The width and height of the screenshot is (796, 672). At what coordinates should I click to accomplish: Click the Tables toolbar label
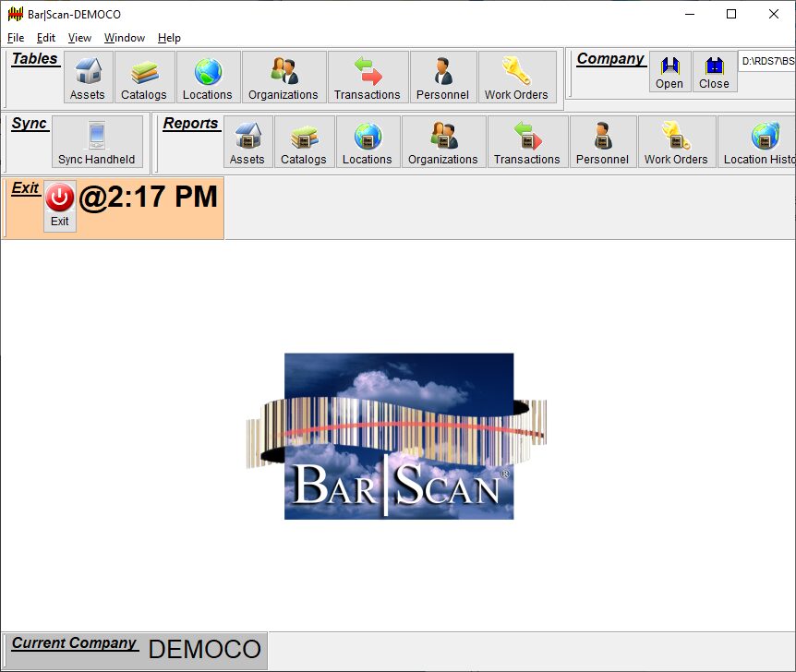pos(35,59)
